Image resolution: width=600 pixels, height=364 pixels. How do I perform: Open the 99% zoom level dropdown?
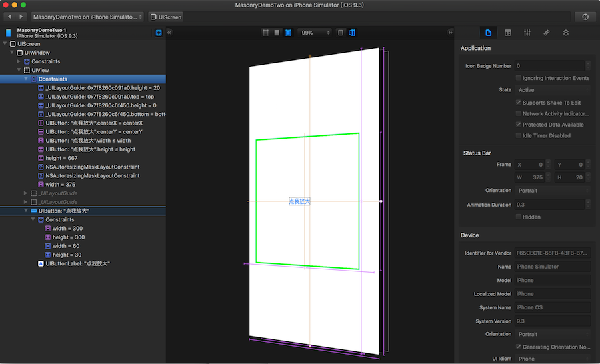coord(315,33)
